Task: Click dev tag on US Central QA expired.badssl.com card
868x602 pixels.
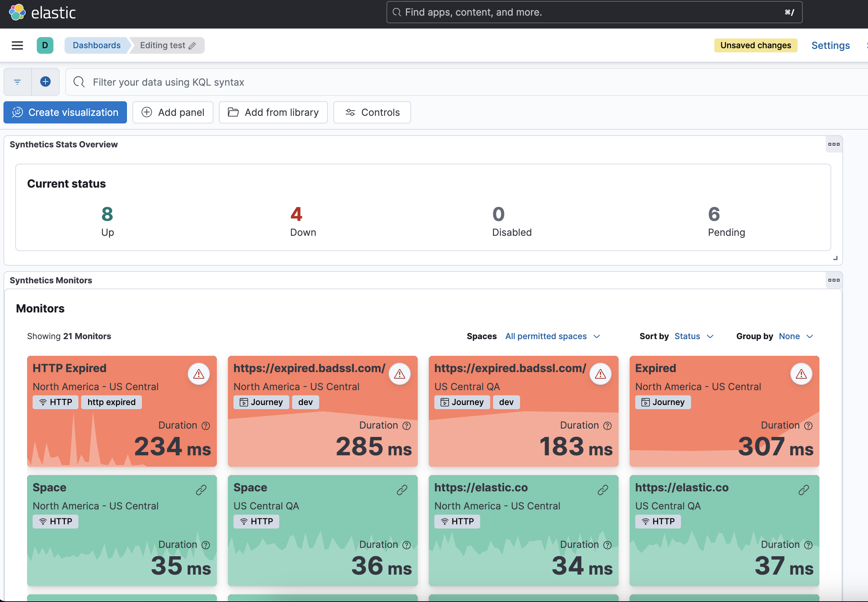Action: pos(506,402)
